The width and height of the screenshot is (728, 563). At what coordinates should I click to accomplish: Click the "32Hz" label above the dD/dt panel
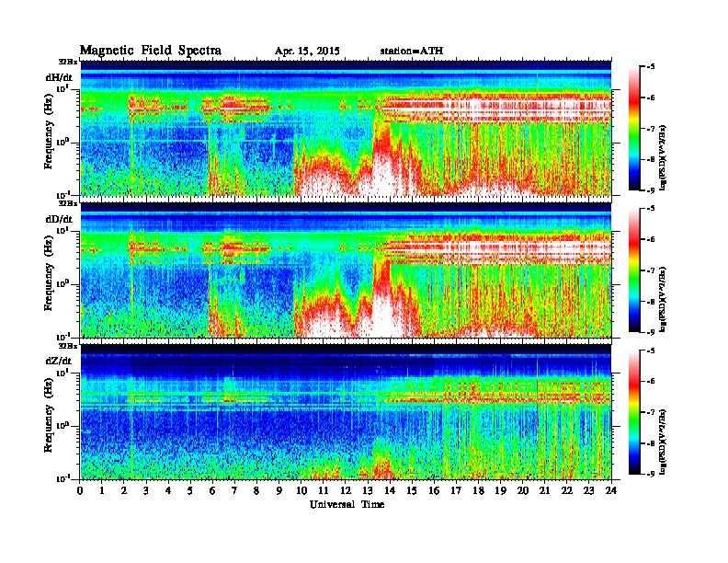[68, 203]
